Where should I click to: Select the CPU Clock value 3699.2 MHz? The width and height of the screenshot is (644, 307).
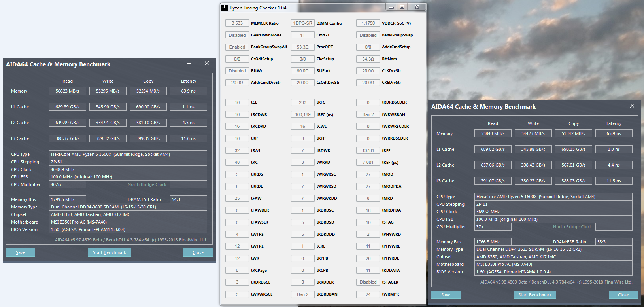[553, 212]
